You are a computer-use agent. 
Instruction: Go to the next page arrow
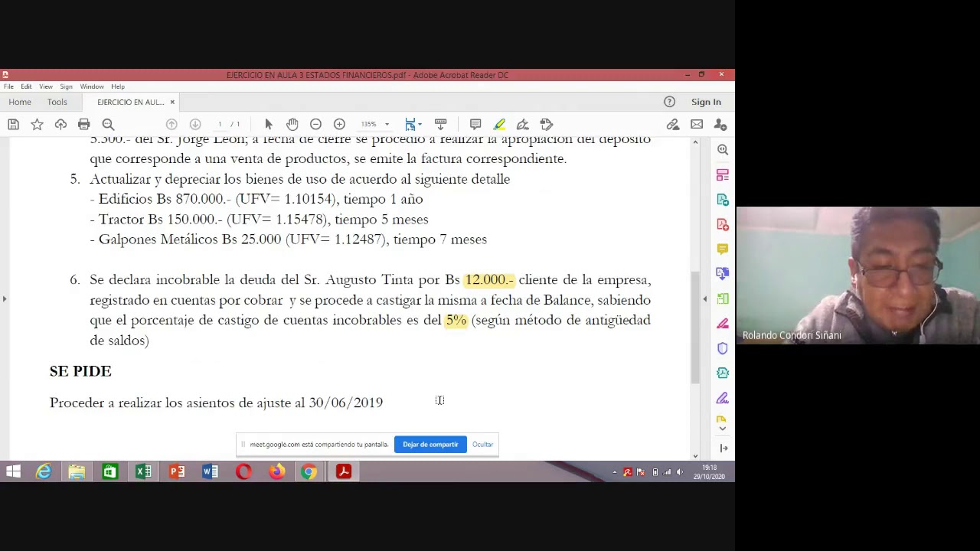tap(195, 124)
